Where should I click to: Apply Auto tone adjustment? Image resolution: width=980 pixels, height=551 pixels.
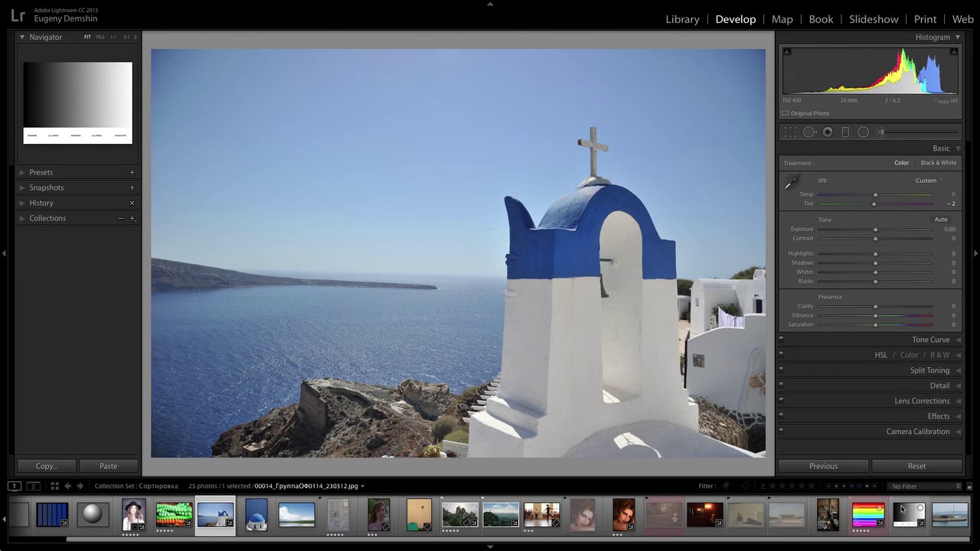pos(941,220)
